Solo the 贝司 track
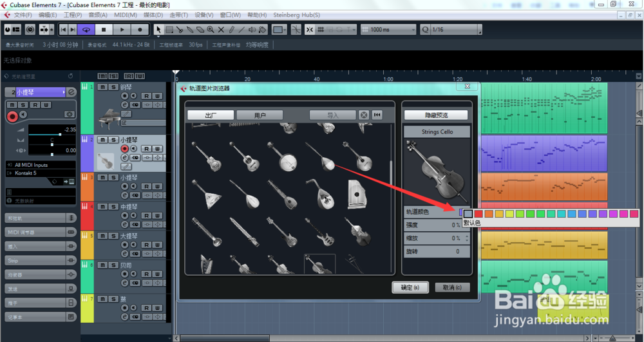 click(113, 265)
